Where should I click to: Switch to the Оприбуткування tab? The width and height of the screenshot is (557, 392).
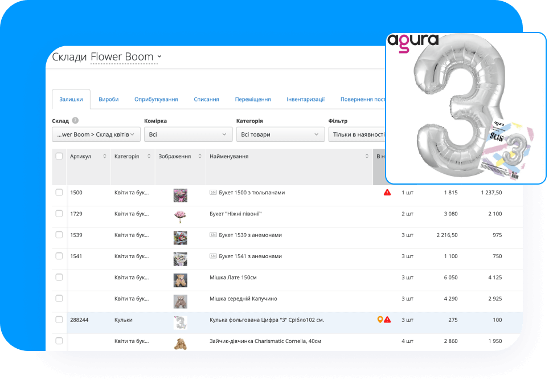point(156,99)
